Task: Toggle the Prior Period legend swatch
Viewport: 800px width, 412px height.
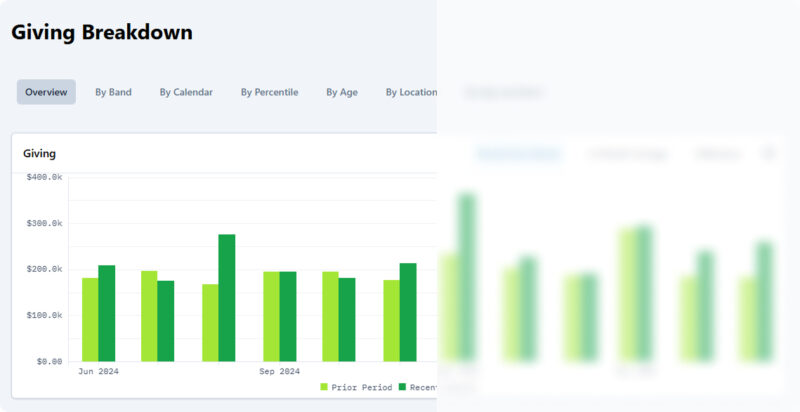Action: point(324,387)
